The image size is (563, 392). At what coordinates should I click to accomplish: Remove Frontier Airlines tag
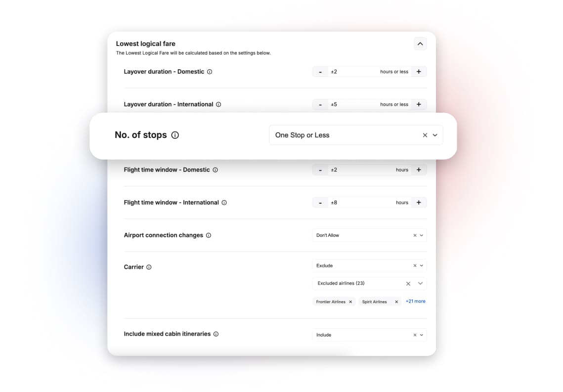pyautogui.click(x=350, y=302)
